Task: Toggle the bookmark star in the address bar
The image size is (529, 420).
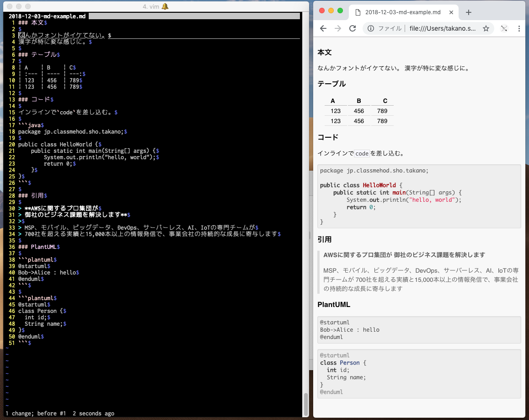Action: (486, 28)
